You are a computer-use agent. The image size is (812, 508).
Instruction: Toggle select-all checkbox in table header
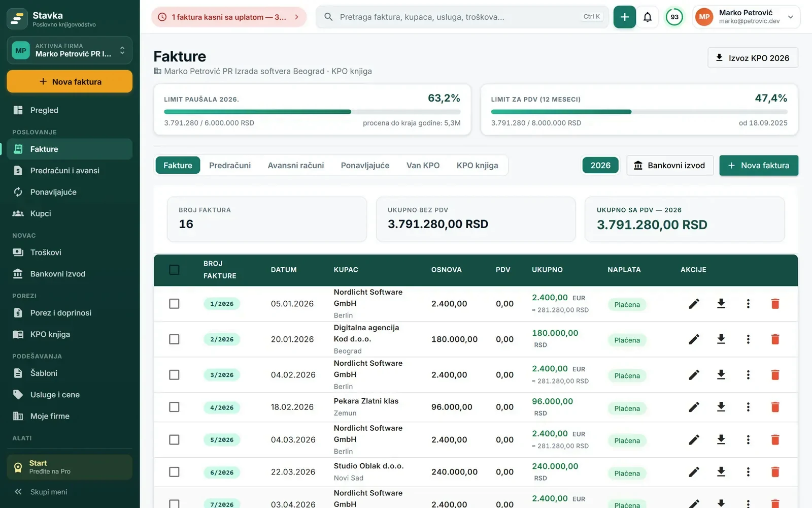[174, 270]
